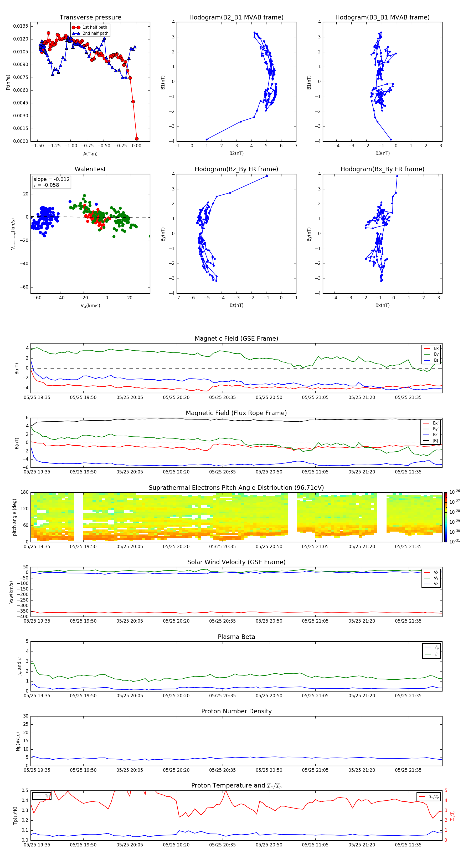Click the "Magnetic Field (GSE Frame)" title
Viewport: 473px width, 868px height.
coord(236,338)
